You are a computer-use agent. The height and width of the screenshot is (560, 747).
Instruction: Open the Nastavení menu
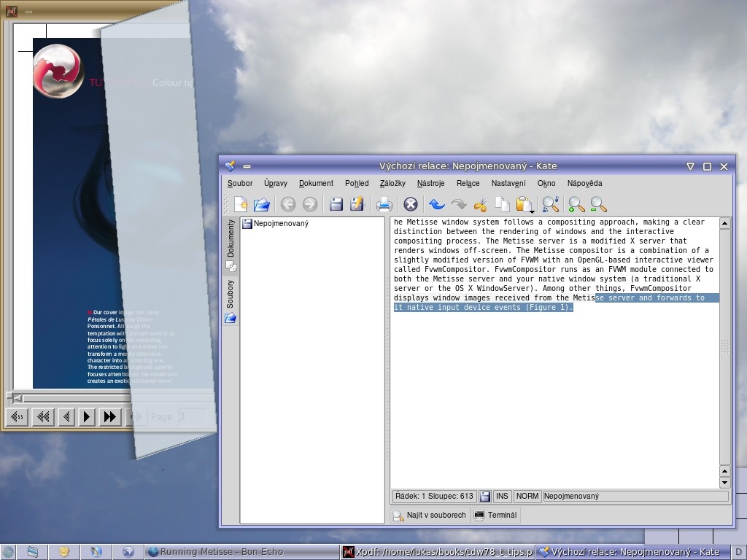point(508,183)
